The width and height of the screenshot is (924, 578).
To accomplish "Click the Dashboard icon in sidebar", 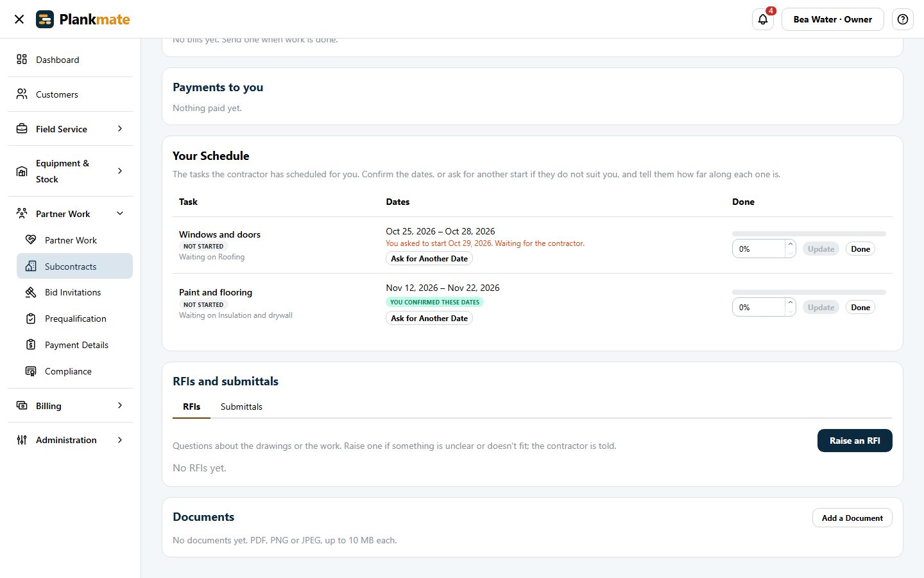I will (22, 59).
